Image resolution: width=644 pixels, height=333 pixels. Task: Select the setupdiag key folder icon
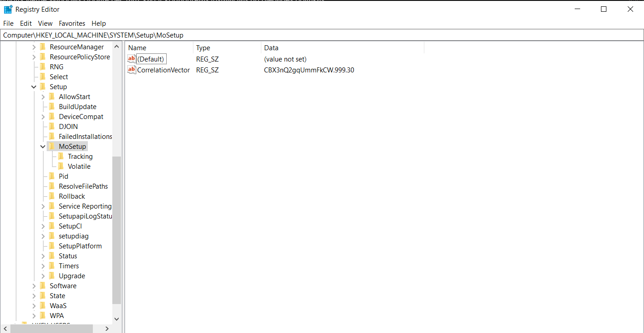(51, 236)
